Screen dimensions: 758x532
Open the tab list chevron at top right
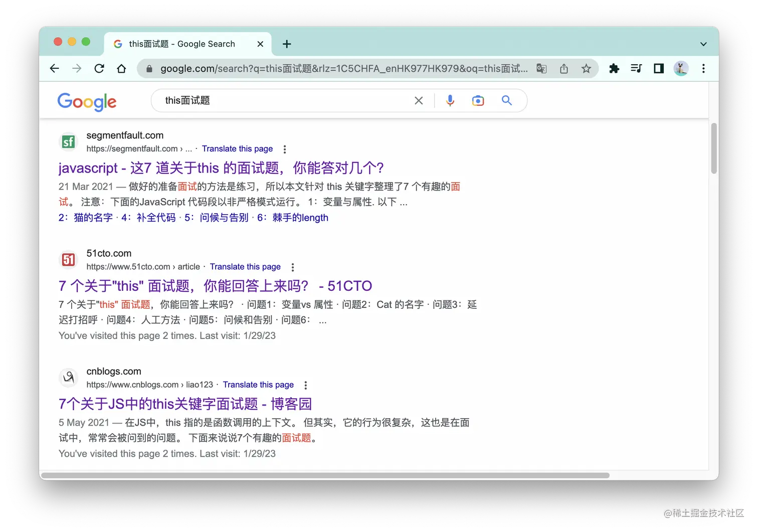point(703,44)
